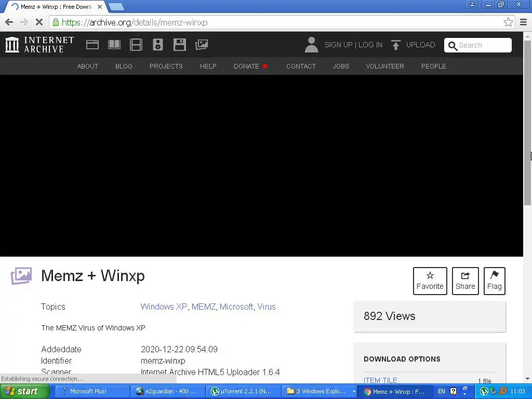Image resolution: width=532 pixels, height=399 pixels.
Task: Open the Software floppy-disk icon
Action: point(179,45)
